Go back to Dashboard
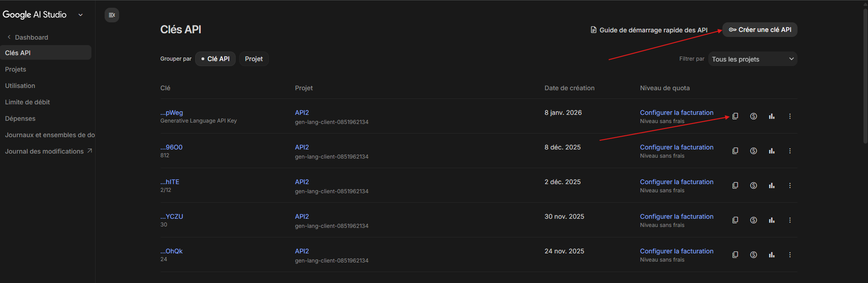The width and height of the screenshot is (868, 283). pyautogui.click(x=27, y=37)
